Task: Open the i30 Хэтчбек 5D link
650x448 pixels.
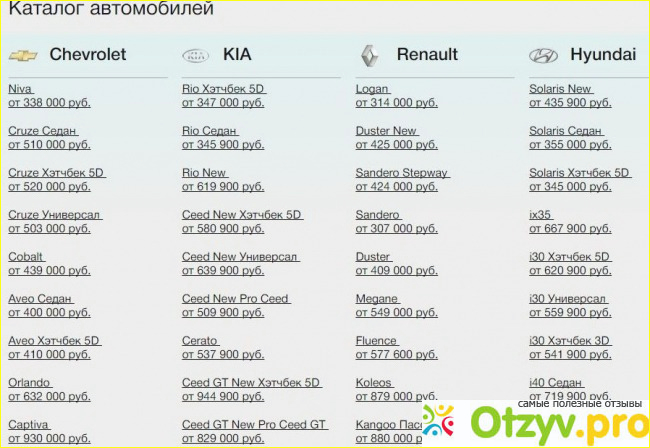Action: click(570, 257)
